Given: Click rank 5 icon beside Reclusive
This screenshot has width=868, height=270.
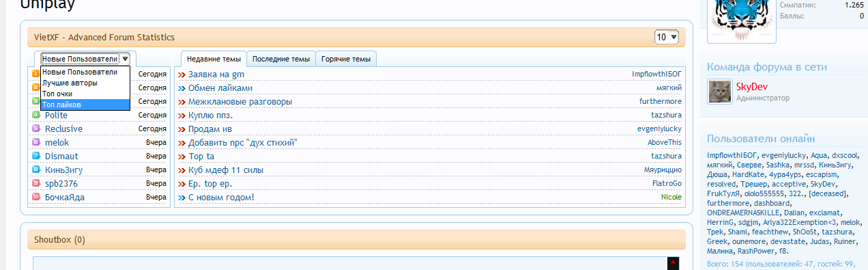Looking at the screenshot, I should click(35, 129).
